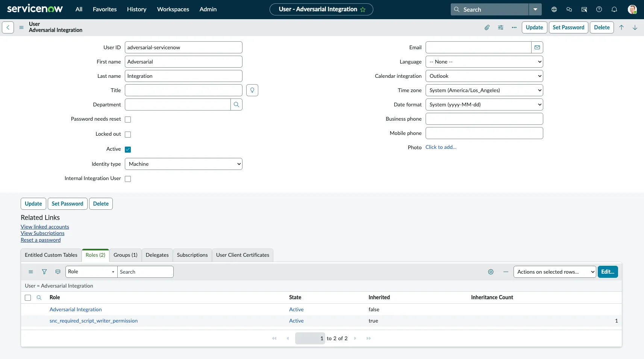Go to previous record with up arrow

pyautogui.click(x=621, y=27)
